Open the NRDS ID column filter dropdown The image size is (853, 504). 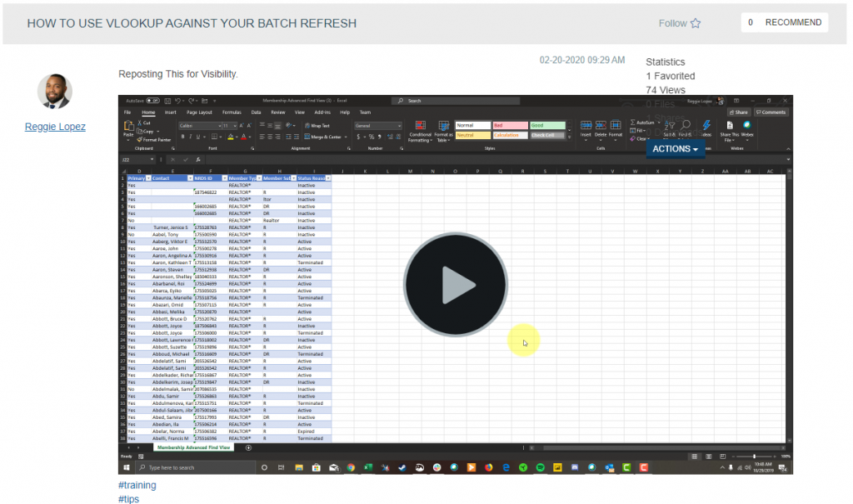(x=223, y=177)
